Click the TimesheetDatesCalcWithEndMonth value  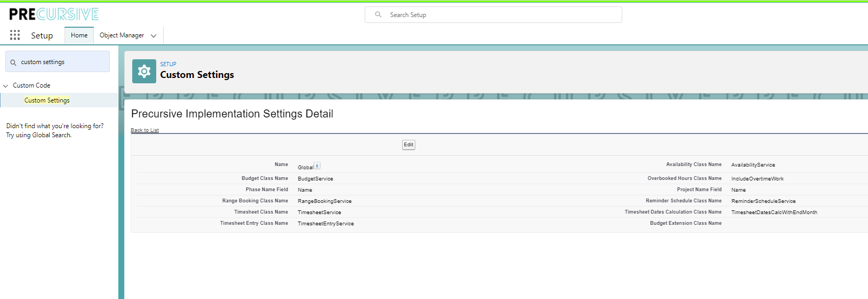(x=774, y=213)
